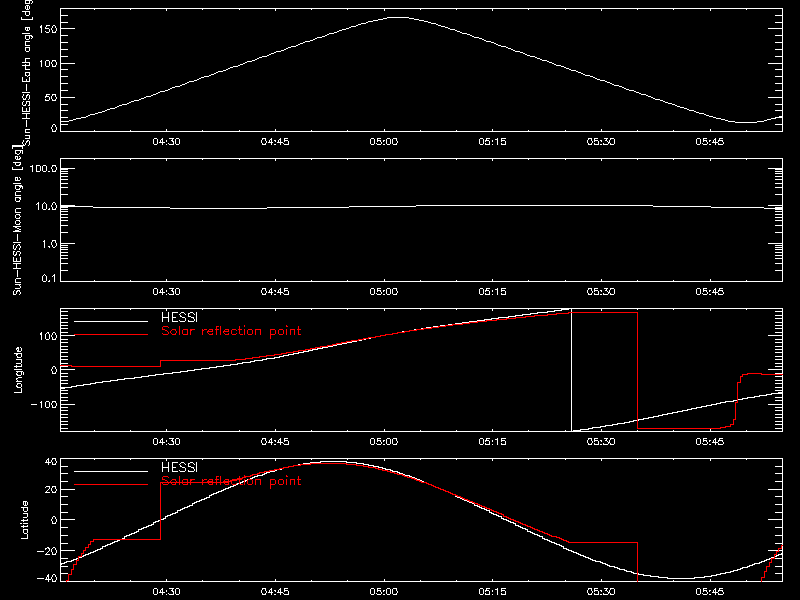Click the 50 tick on Earth angle axis
Screen dimensions: 800x600
click(51, 98)
